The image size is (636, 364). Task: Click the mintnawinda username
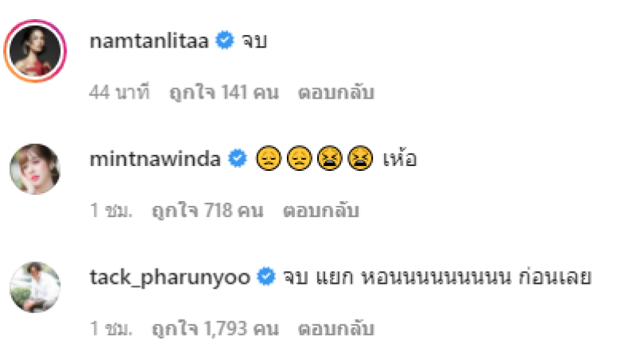155,159
